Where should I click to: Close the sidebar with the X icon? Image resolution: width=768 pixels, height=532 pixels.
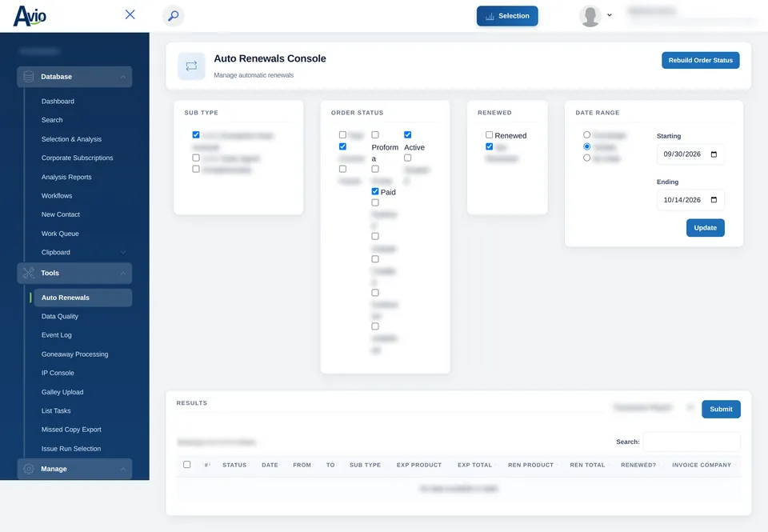pyautogui.click(x=130, y=14)
